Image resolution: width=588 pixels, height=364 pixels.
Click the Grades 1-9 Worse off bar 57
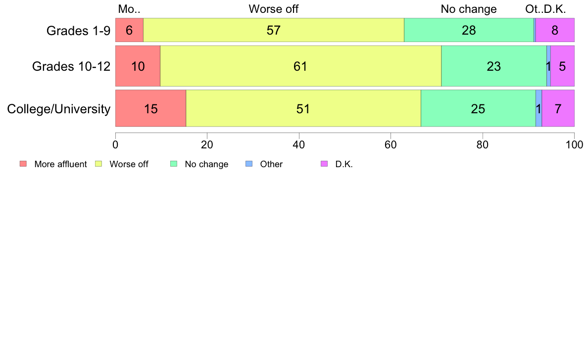click(274, 30)
